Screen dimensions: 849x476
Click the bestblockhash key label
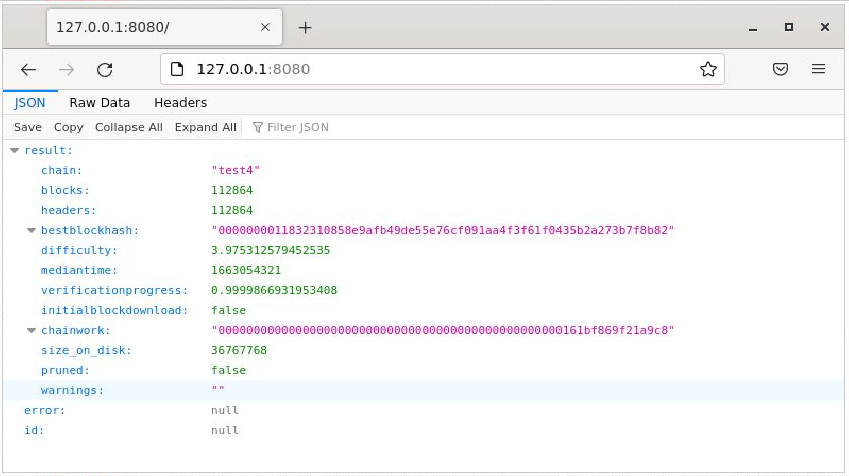(90, 230)
